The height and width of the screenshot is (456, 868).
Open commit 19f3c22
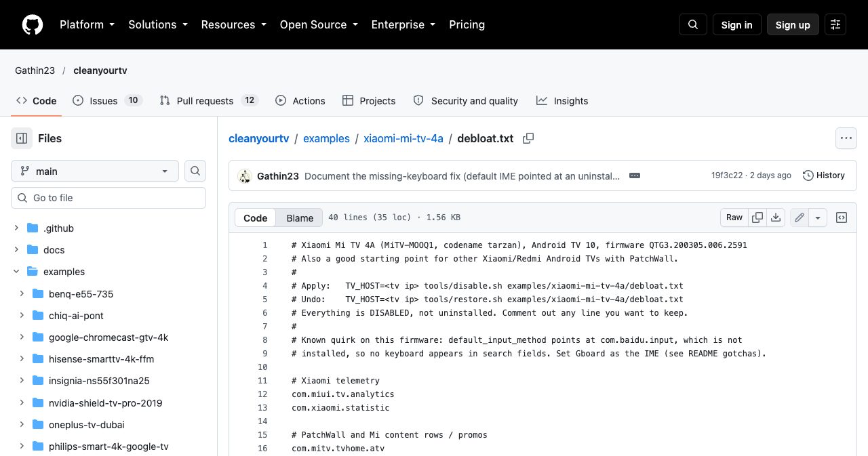pos(727,175)
